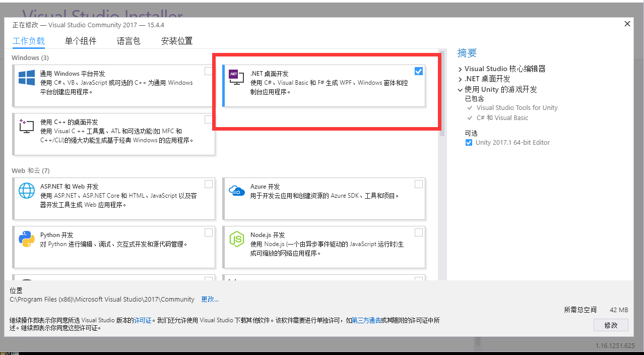Screen dimensions: 644x355
Task: Click the Node.js hexagon icon
Action: (236, 239)
